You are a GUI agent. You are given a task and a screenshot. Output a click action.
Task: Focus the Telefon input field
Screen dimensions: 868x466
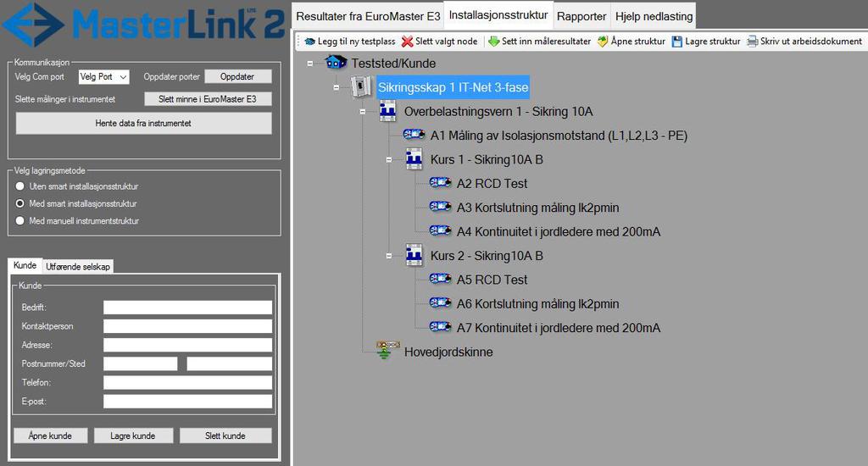coord(187,382)
